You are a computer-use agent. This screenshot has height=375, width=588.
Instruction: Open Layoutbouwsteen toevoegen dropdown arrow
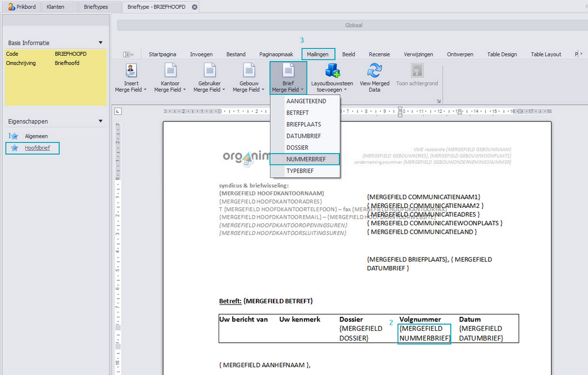click(345, 90)
